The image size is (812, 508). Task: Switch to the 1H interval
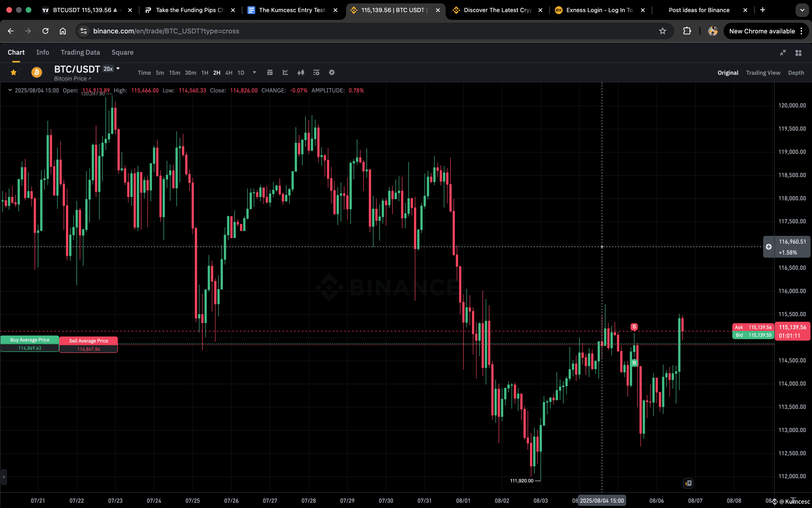pos(205,73)
